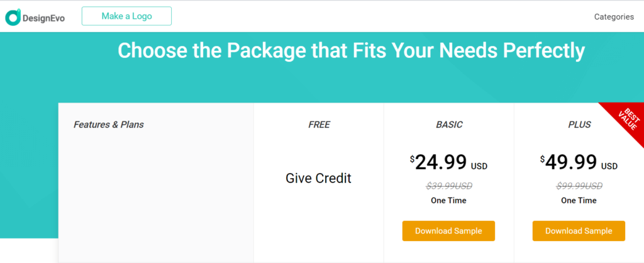Download Sample for the PLUS plan
This screenshot has height=263, width=644.
(x=579, y=231)
